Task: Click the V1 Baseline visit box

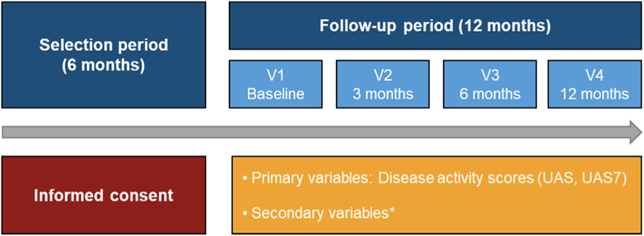Action: (275, 84)
